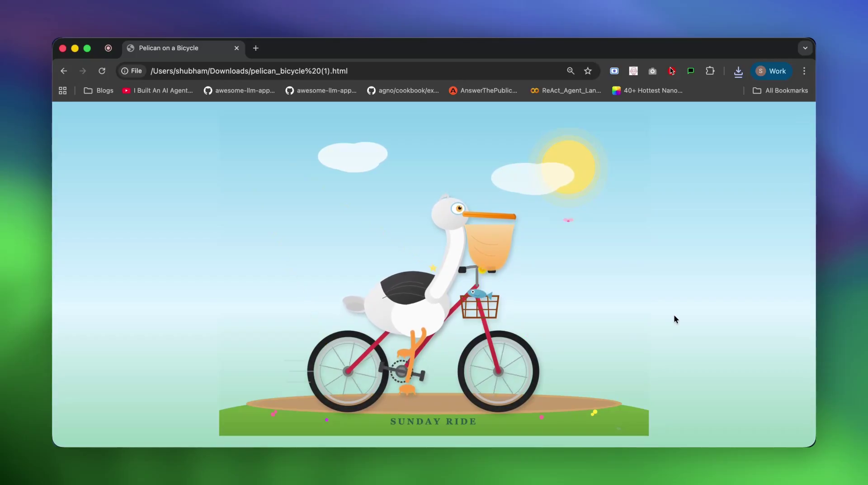Select the Pelican on a Bicycle tab
This screenshot has height=485, width=868.
(183, 48)
